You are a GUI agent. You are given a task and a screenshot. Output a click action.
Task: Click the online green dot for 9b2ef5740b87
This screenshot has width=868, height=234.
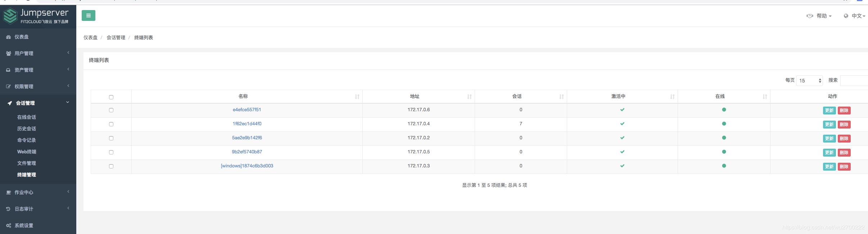click(724, 152)
